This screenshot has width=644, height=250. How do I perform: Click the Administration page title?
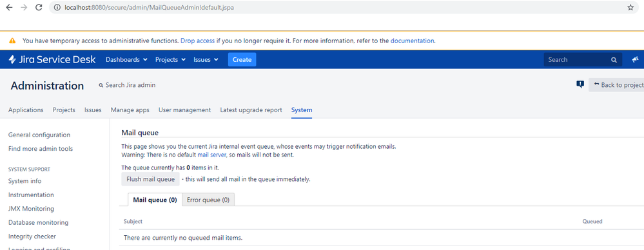pyautogui.click(x=47, y=86)
